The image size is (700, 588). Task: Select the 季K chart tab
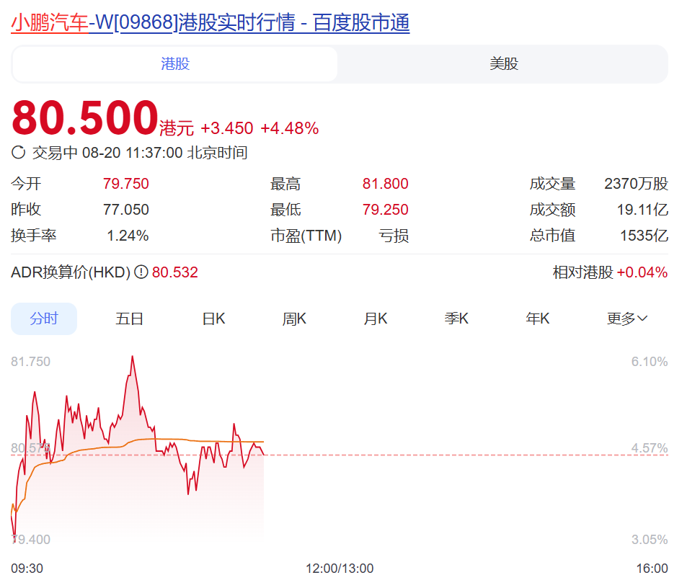456,318
